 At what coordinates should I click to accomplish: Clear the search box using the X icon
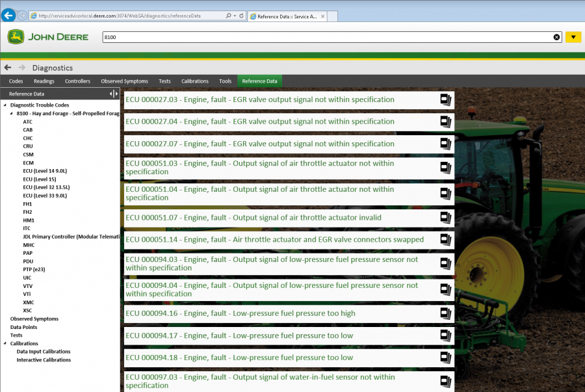(x=556, y=37)
